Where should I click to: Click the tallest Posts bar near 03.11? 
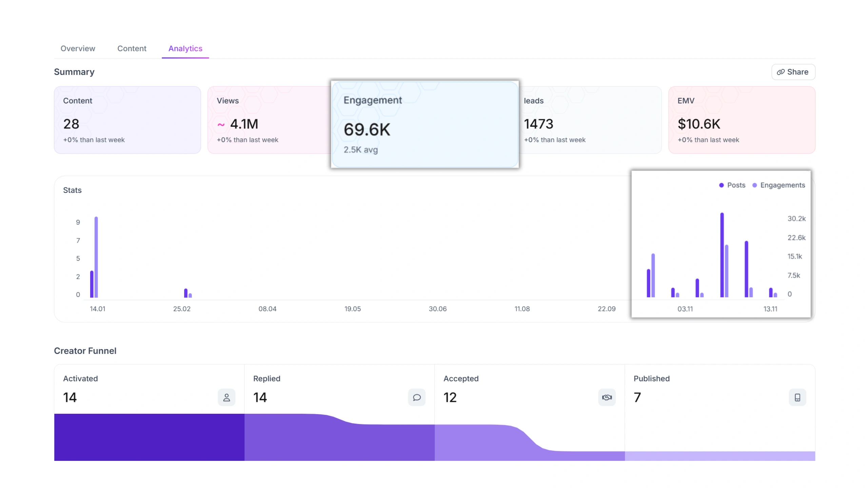(722, 255)
